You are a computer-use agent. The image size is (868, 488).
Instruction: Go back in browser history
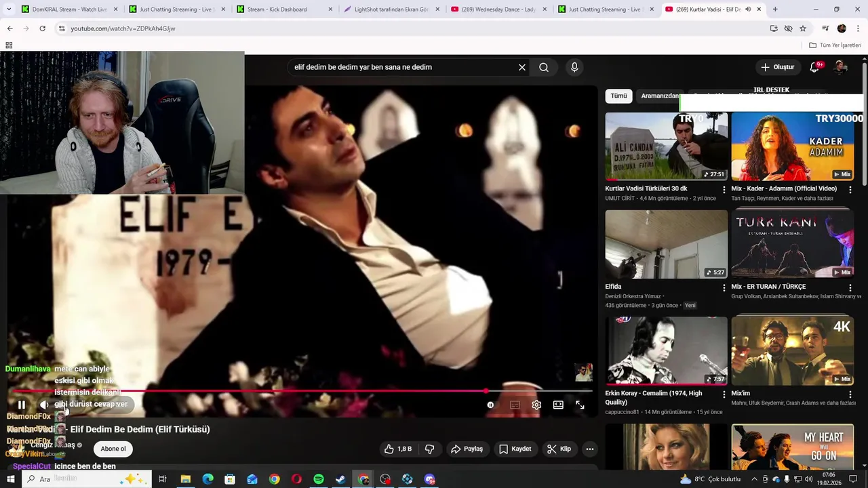pyautogui.click(x=10, y=28)
